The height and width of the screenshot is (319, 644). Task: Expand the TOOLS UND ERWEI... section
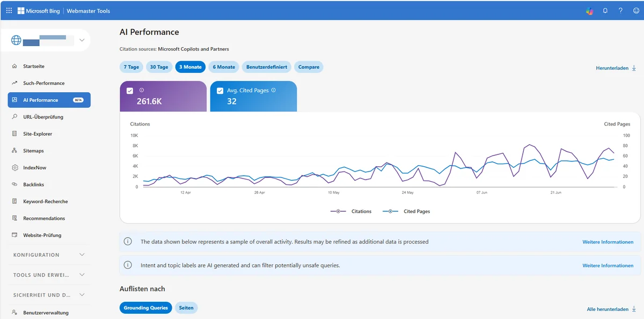(49, 275)
